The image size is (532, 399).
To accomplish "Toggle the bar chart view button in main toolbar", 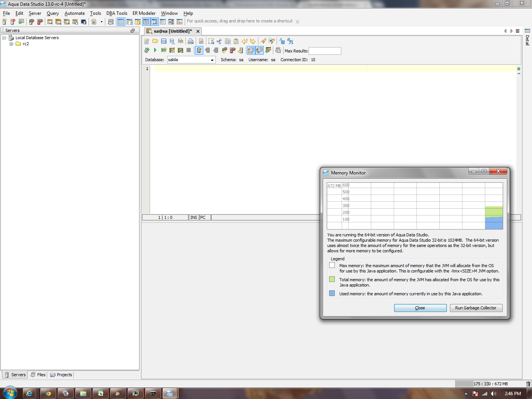I will 179,22.
